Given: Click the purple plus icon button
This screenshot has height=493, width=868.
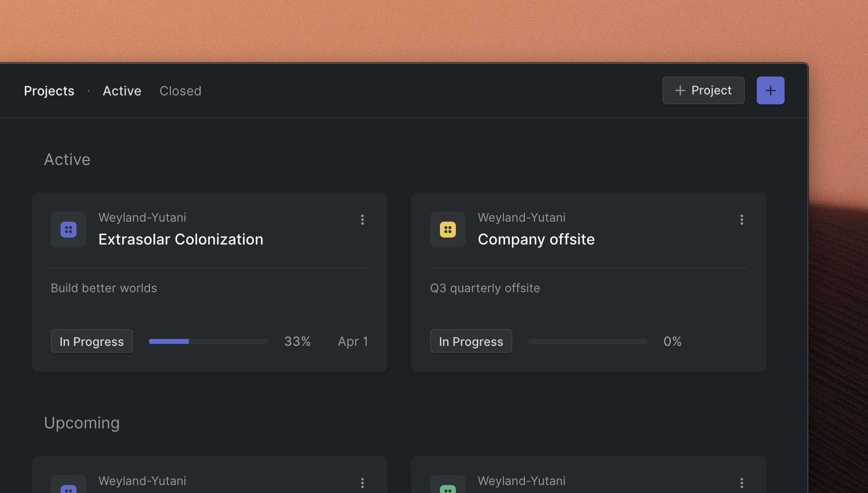Looking at the screenshot, I should pos(770,90).
